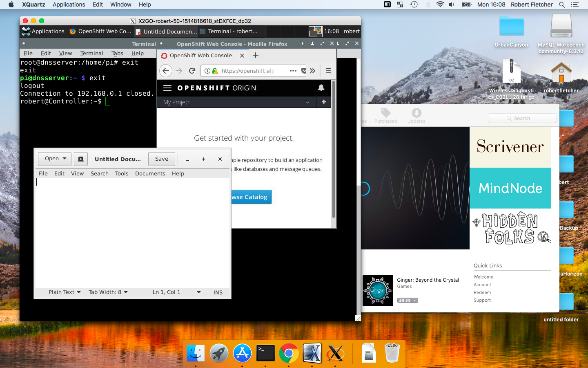
Task: Open a new Firefox tab with plus
Action: [x=256, y=55]
